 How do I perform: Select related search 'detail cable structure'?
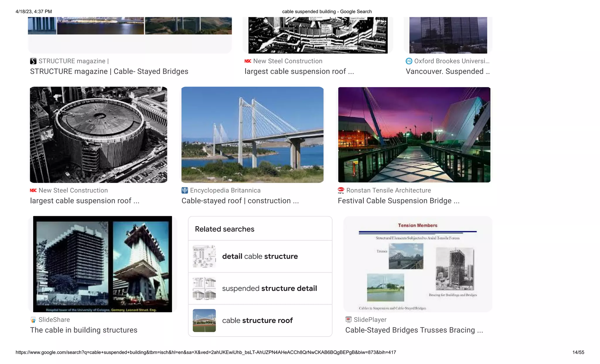point(260,256)
